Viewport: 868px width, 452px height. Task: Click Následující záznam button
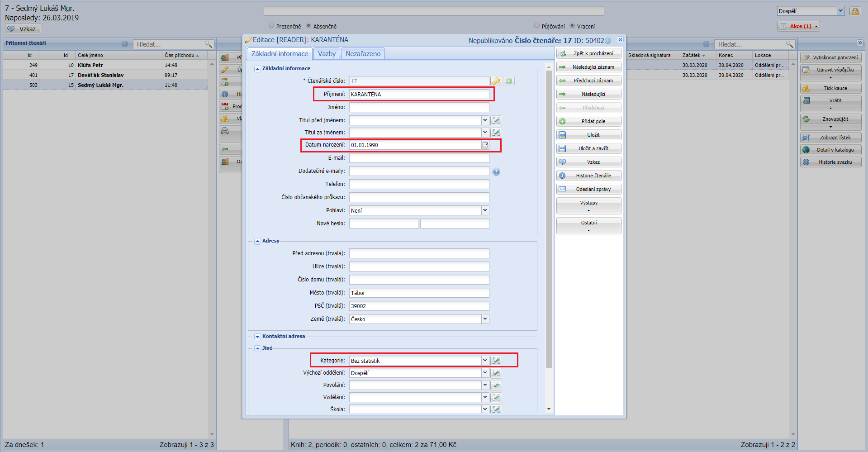coord(589,67)
